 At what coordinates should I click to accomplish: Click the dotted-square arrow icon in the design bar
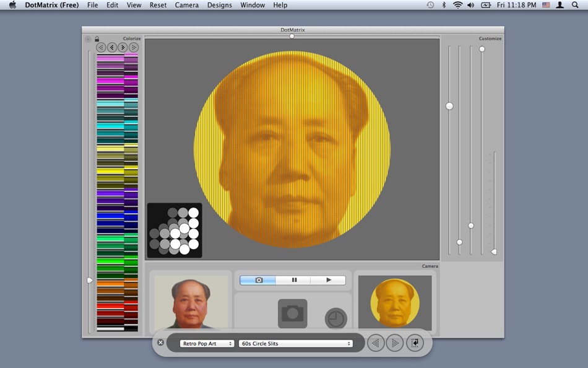pyautogui.click(x=415, y=343)
